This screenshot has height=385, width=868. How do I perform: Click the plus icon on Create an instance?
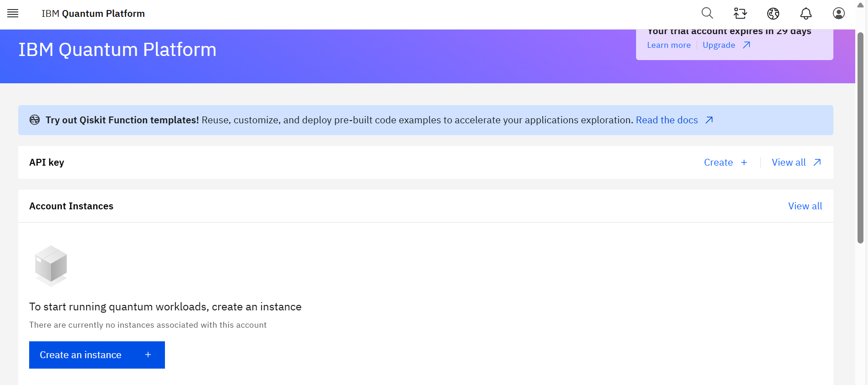148,355
